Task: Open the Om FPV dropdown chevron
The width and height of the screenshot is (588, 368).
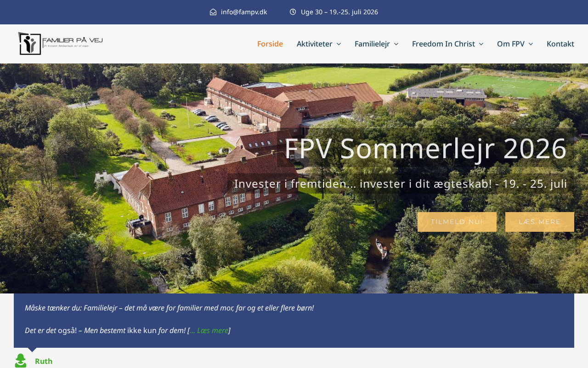Action: (x=531, y=44)
